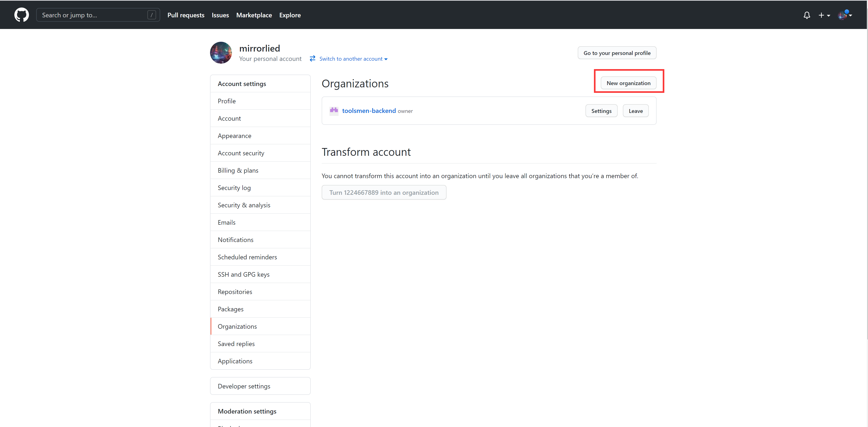Click the GitHub Octocat logo

coord(22,15)
